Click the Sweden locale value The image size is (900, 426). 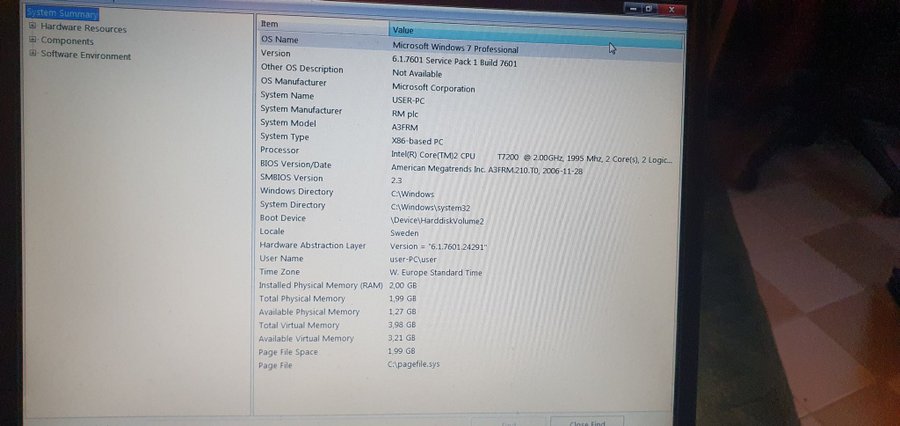pyautogui.click(x=404, y=233)
